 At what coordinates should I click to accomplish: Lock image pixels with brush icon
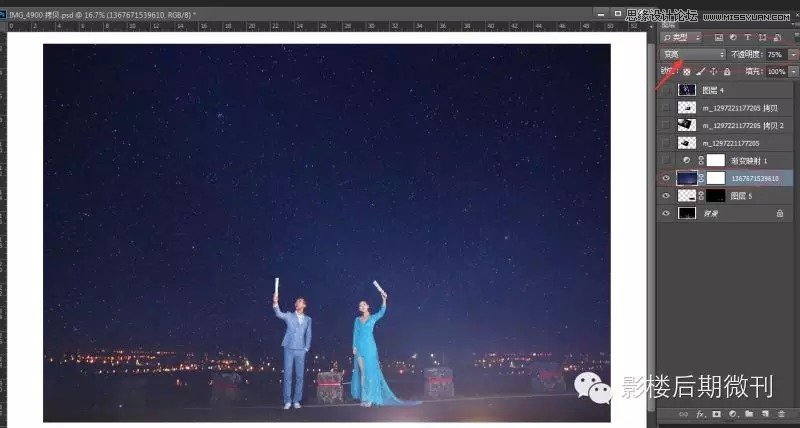[701, 72]
